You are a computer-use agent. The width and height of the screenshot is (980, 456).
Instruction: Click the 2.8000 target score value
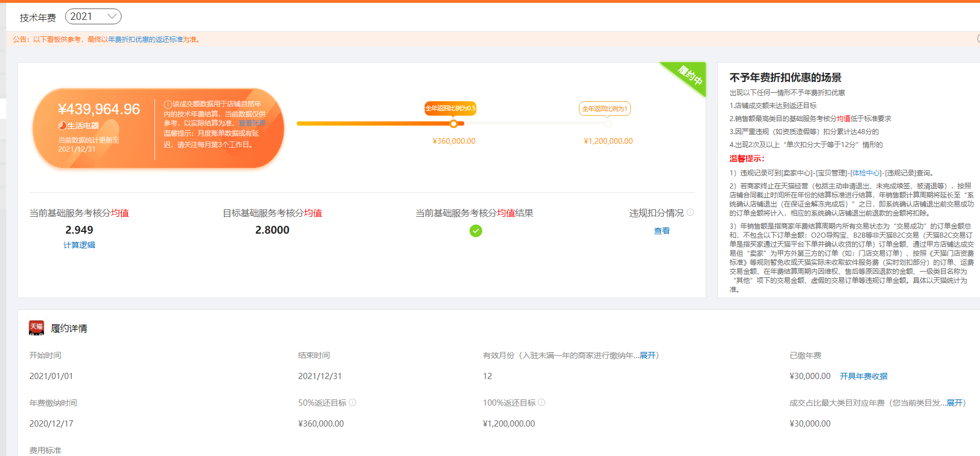pos(272,230)
